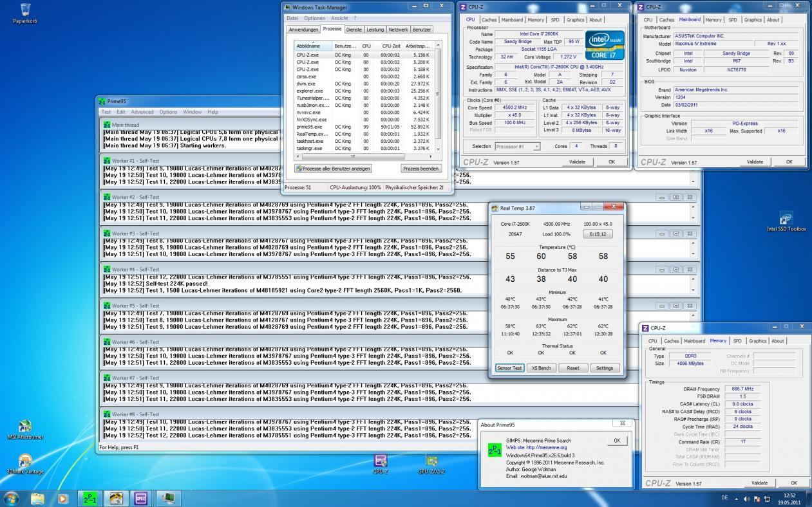Select the prime95.exe process row
Viewport: 812px width, 507px height.
[x=363, y=127]
